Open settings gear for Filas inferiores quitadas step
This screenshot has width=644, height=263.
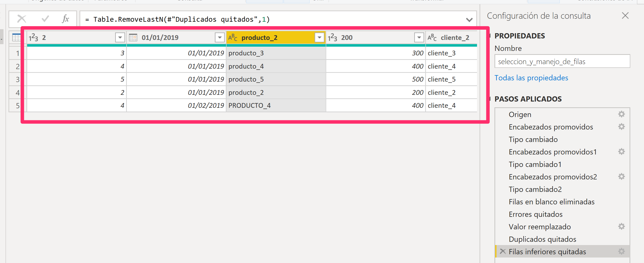(x=621, y=252)
